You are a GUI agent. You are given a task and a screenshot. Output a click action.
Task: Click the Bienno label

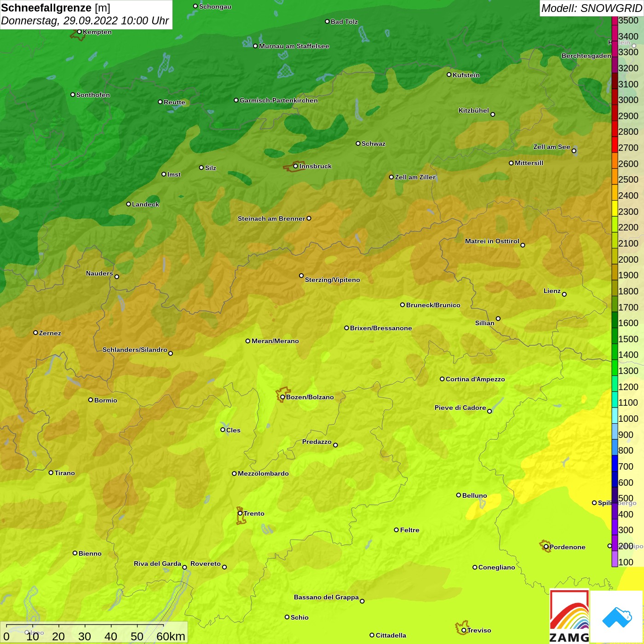(x=90, y=553)
